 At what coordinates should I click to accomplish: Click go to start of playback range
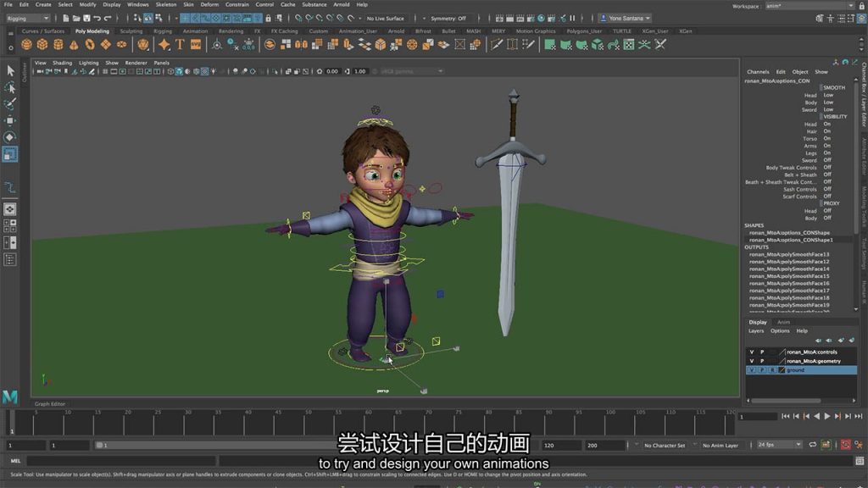pos(786,417)
